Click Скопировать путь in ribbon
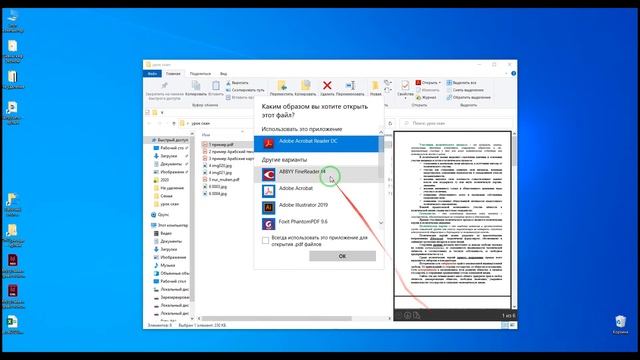This screenshot has width=640, height=360. click(245, 90)
